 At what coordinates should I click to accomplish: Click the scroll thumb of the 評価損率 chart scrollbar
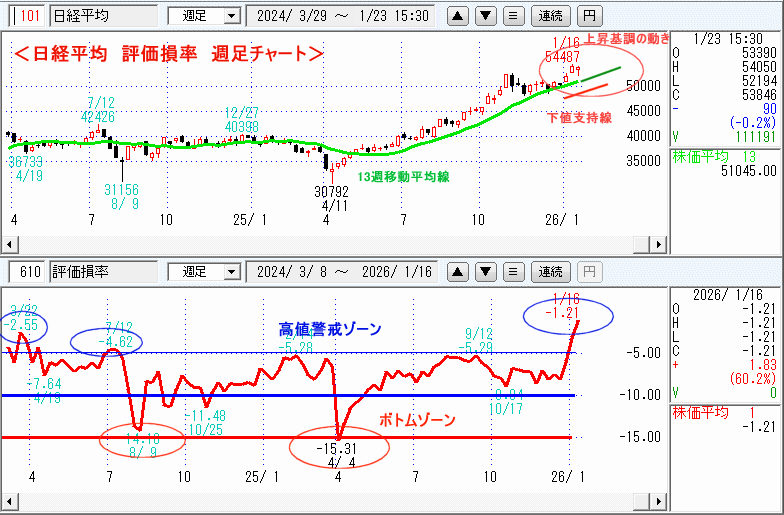641,501
